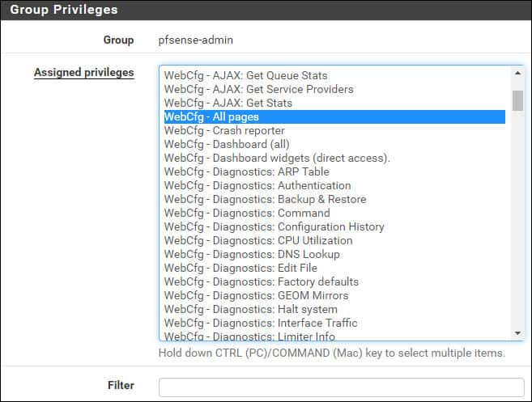This screenshot has height=402, width=532.
Task: Choose 'Diagnostics: Edit File' privilege
Action: pyautogui.click(x=240, y=268)
